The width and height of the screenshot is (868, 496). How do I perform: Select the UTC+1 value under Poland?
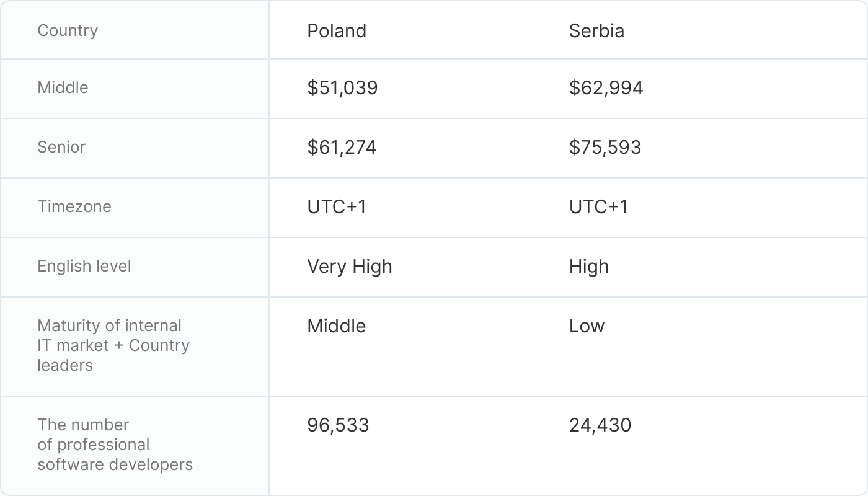coord(337,206)
